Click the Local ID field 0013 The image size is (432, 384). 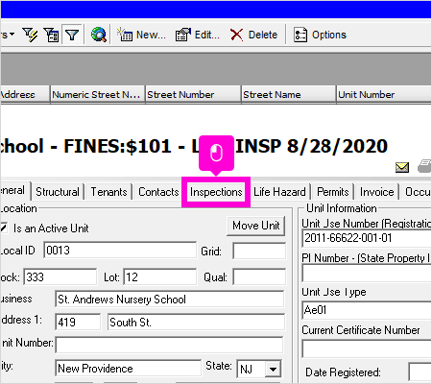[x=120, y=250]
